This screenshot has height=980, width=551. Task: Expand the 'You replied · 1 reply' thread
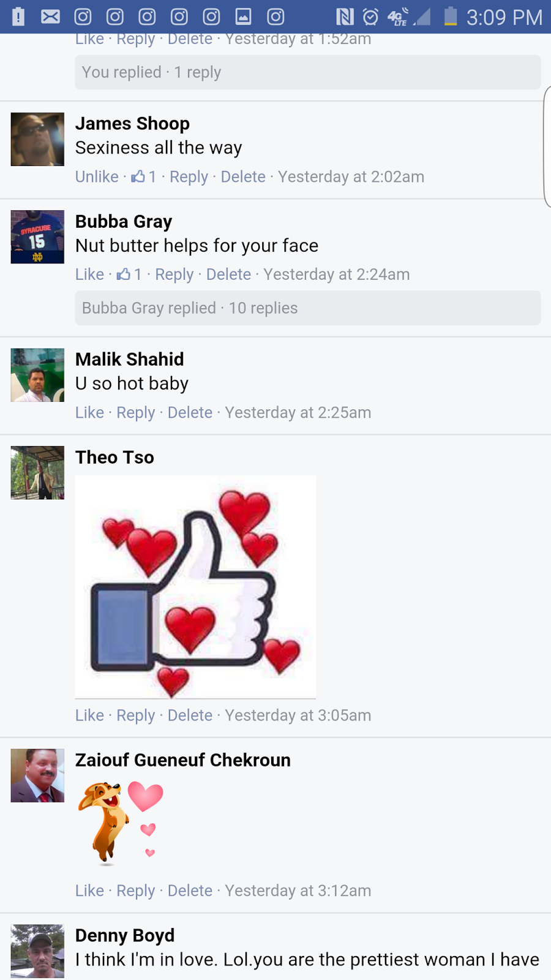tap(308, 72)
